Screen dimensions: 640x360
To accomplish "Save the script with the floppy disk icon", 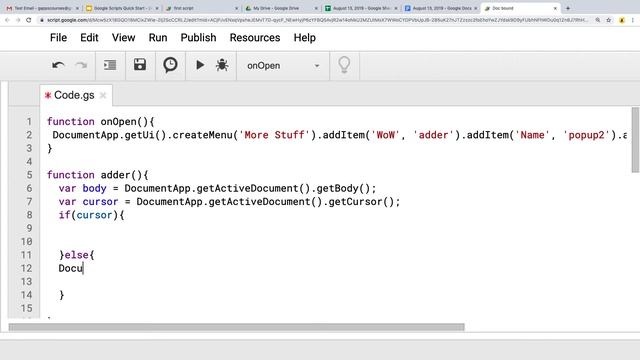I will tap(140, 64).
